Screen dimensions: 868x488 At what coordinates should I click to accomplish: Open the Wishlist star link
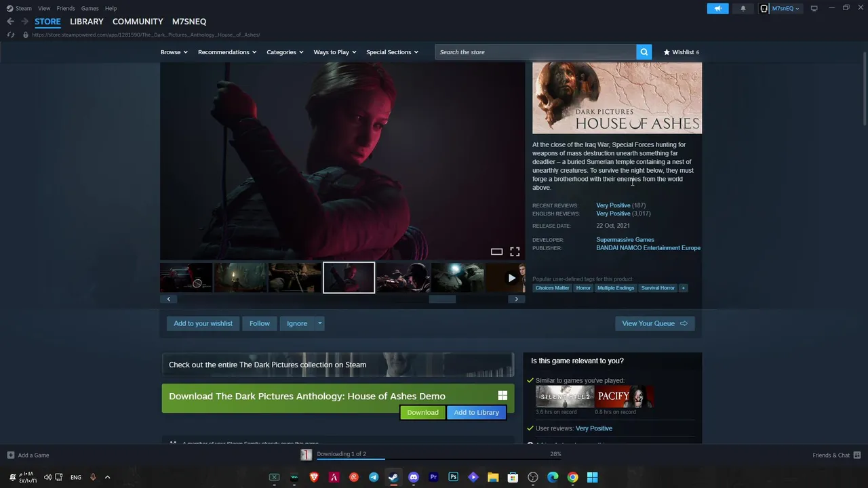pos(681,52)
